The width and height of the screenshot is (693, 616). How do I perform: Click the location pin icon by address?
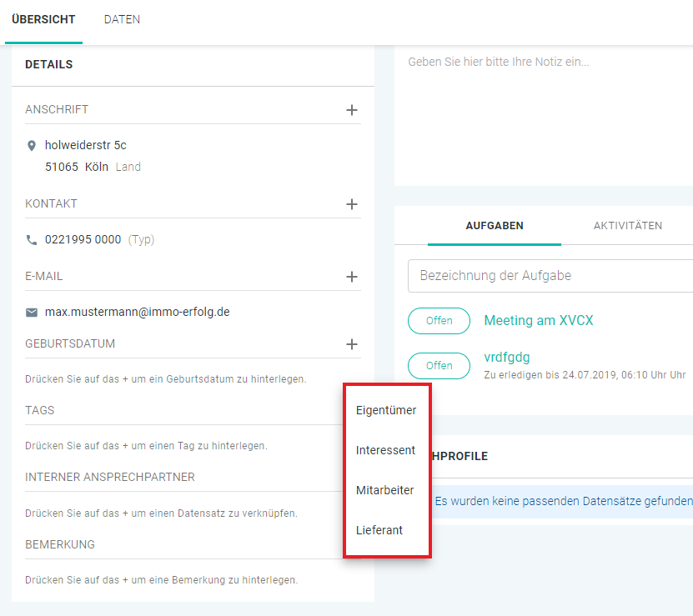pyautogui.click(x=32, y=146)
